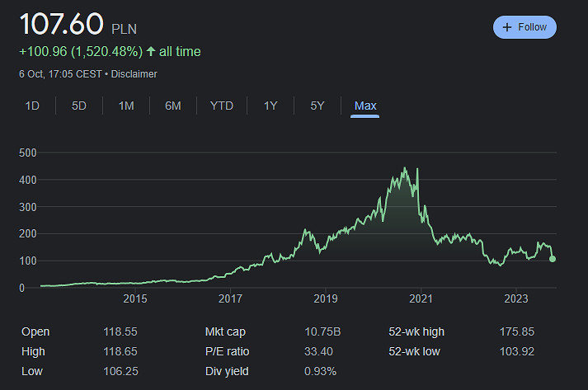
Task: Click the 52-wk high label
Action: pyautogui.click(x=416, y=332)
